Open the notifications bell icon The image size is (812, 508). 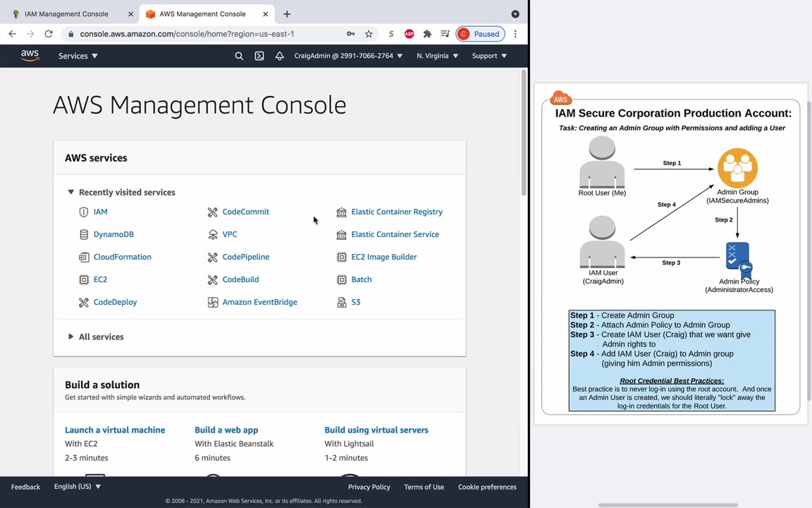280,56
